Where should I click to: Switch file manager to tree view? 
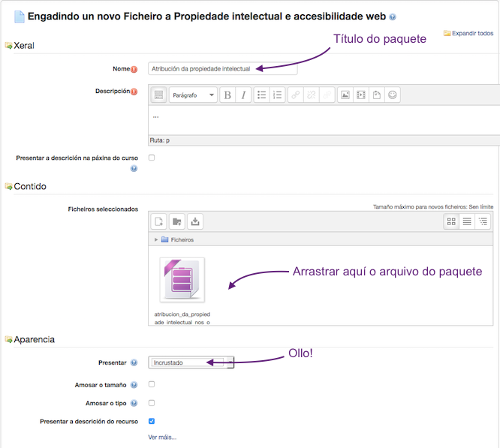coord(483,221)
